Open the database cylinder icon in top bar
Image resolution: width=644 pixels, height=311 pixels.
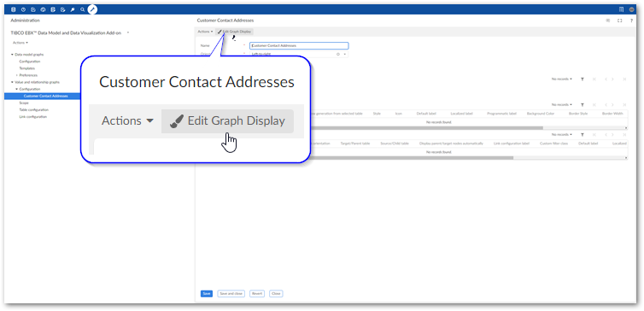coord(14,9)
